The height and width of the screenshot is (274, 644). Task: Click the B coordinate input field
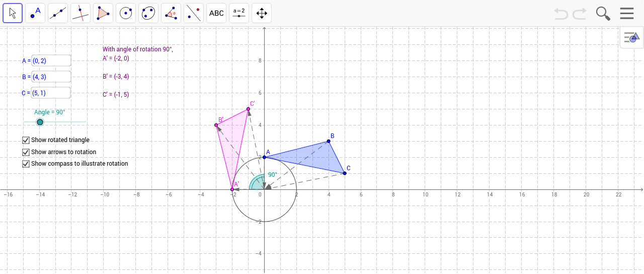[51, 77]
